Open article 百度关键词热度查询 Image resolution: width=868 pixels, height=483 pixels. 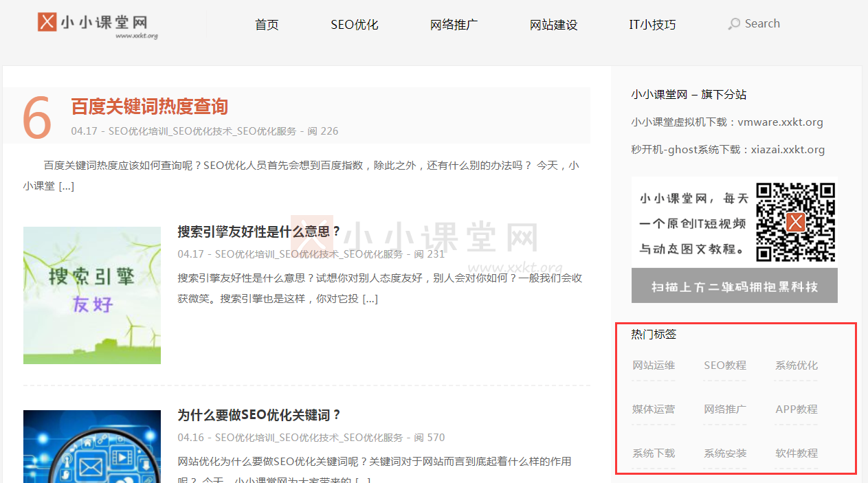[x=149, y=106]
